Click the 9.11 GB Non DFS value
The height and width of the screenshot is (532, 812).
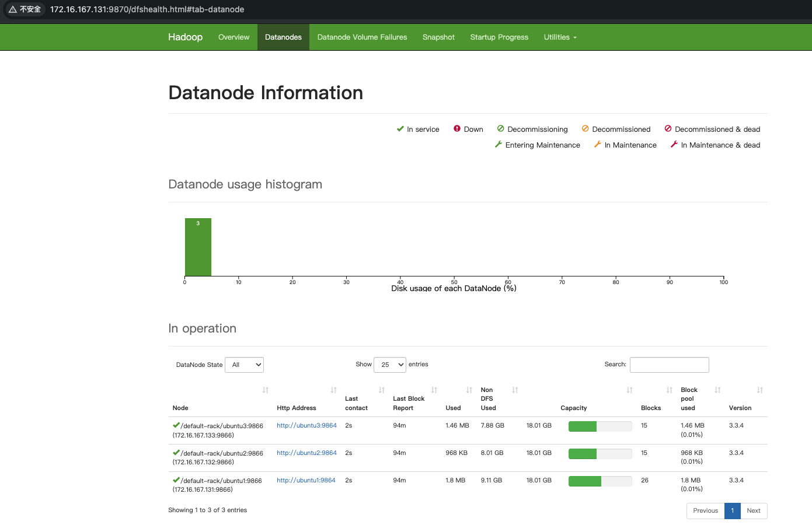[x=491, y=480]
